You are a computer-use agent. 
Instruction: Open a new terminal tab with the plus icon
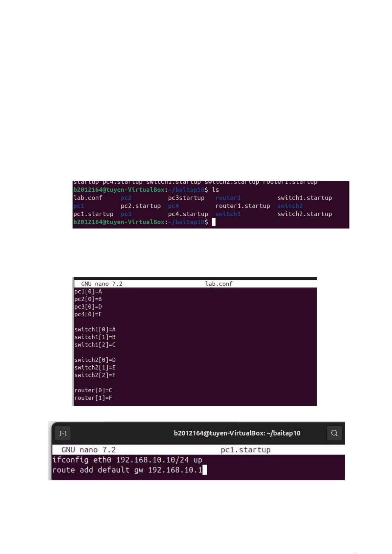click(63, 433)
